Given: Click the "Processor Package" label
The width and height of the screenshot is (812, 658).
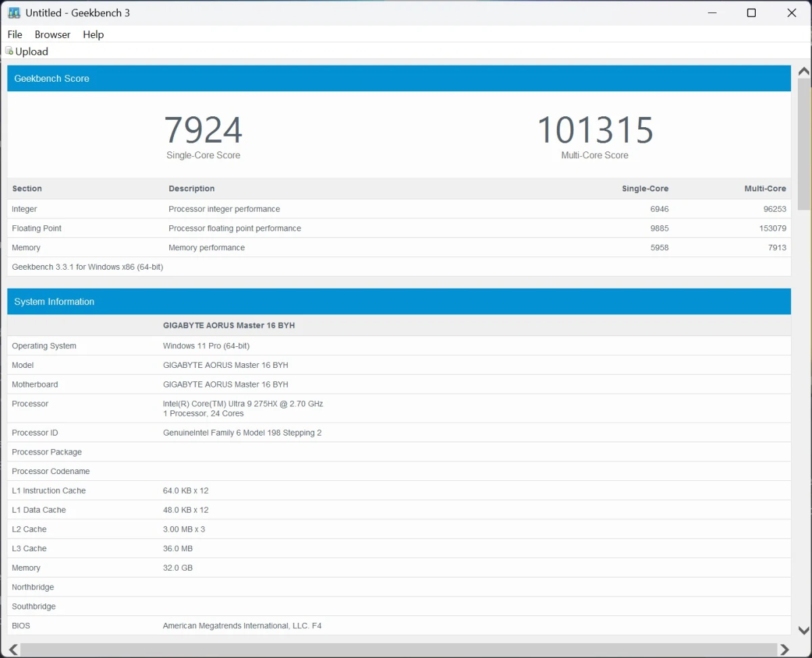Looking at the screenshot, I should click(47, 452).
